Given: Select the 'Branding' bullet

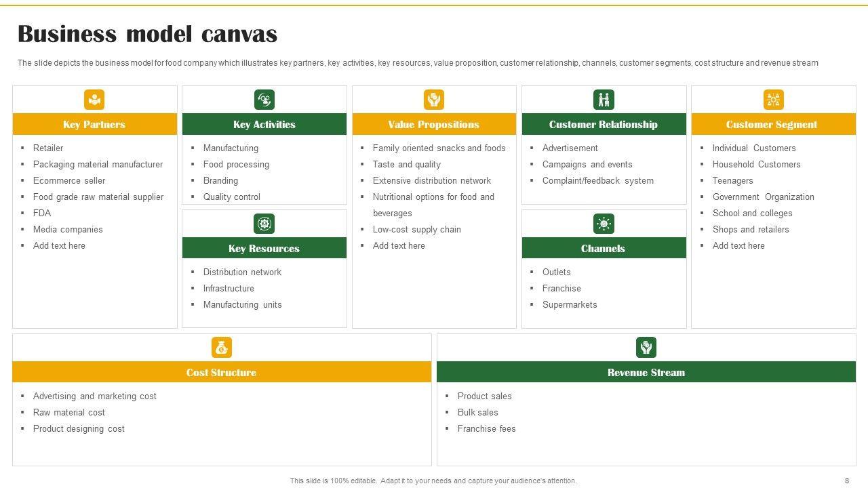Looking at the screenshot, I should pos(220,180).
